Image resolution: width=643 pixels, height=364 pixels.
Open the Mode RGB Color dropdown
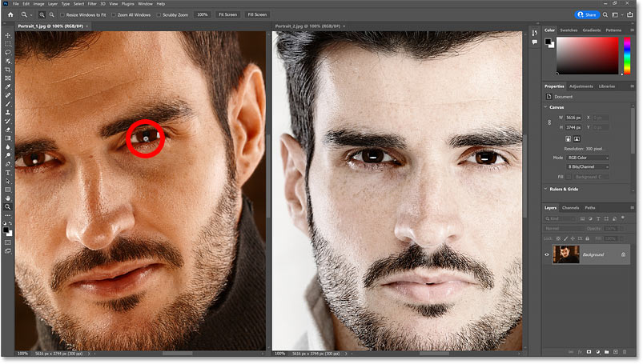588,158
